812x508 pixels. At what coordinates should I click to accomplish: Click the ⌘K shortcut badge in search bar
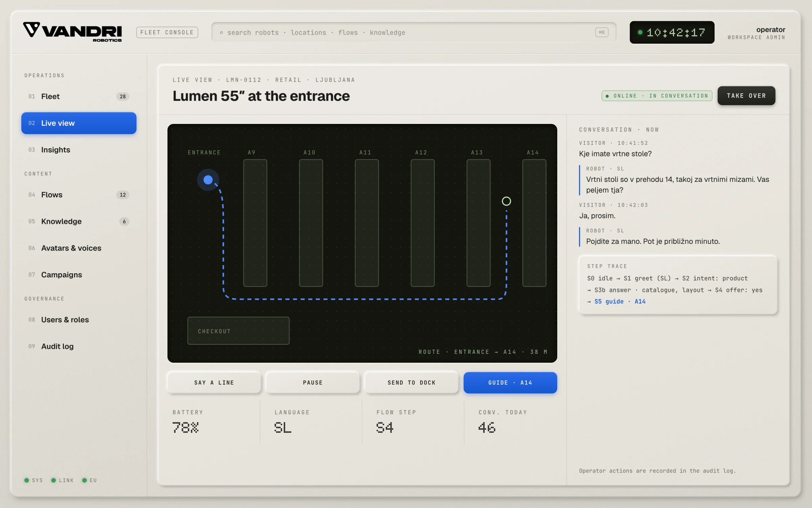tap(602, 32)
